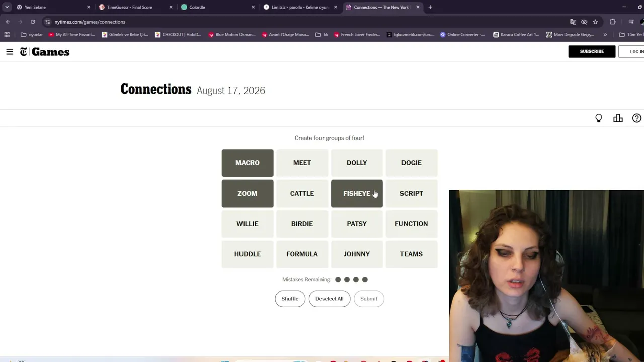
Task: Shuffle the word tiles
Action: (x=290, y=299)
